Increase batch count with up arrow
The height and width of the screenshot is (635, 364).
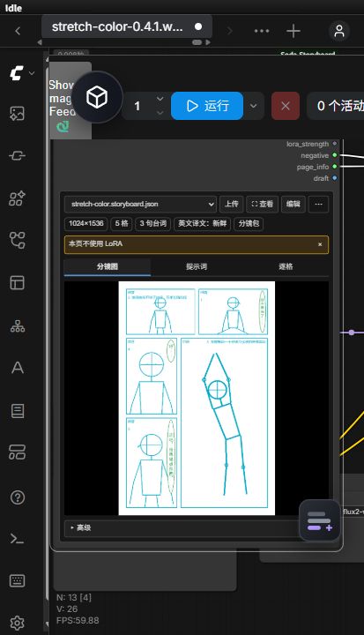click(160, 99)
